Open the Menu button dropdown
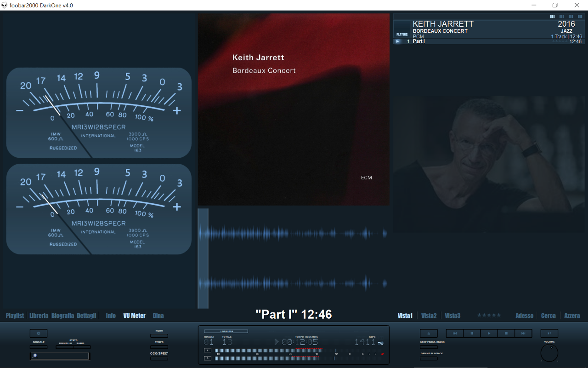 click(159, 336)
